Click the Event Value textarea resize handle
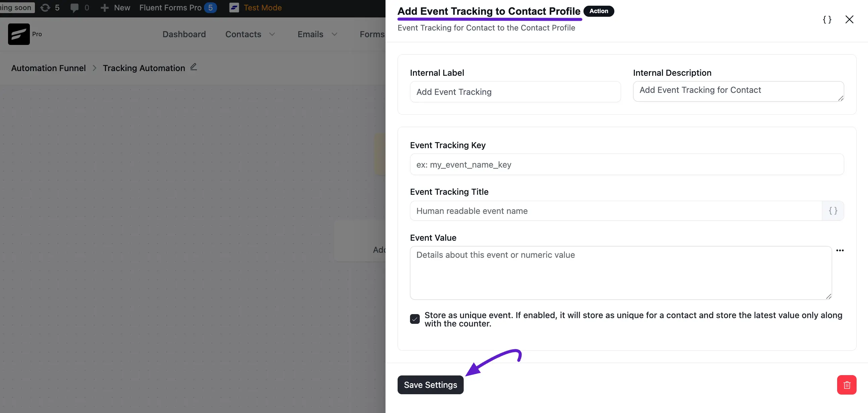The height and width of the screenshot is (413, 868). tap(829, 296)
